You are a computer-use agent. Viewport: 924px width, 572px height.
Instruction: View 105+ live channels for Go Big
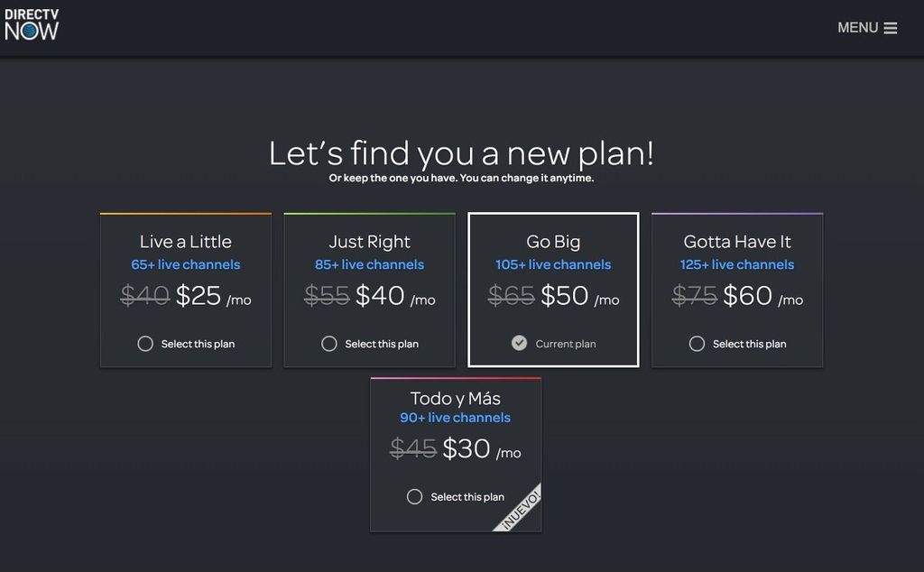553,264
